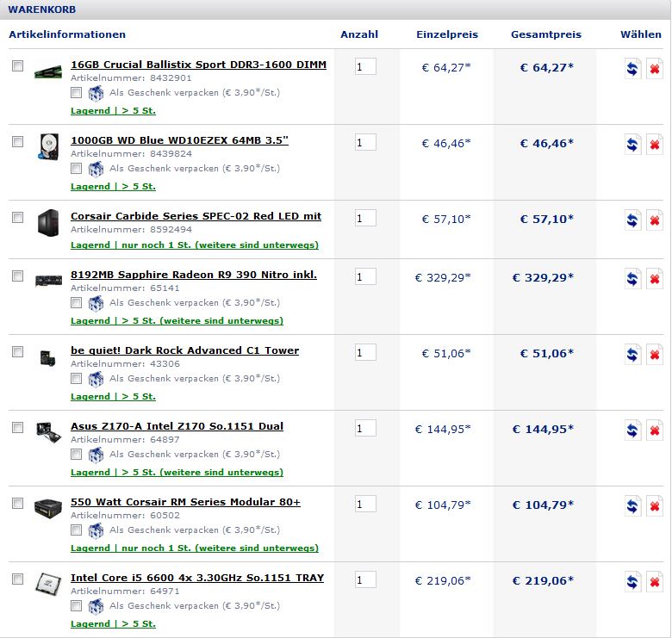Select the Asus Z170-A row checkbox
672x638 pixels.
(x=17, y=427)
